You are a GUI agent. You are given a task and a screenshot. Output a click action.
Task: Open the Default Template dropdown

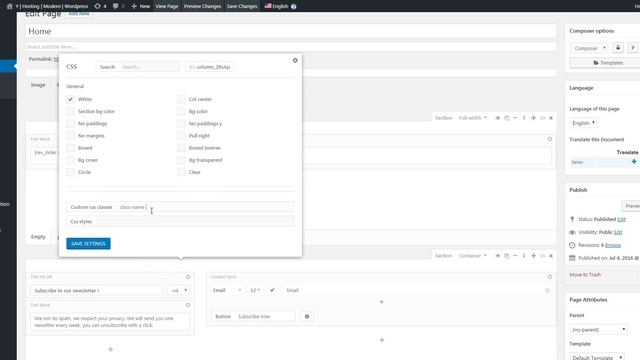(597, 357)
